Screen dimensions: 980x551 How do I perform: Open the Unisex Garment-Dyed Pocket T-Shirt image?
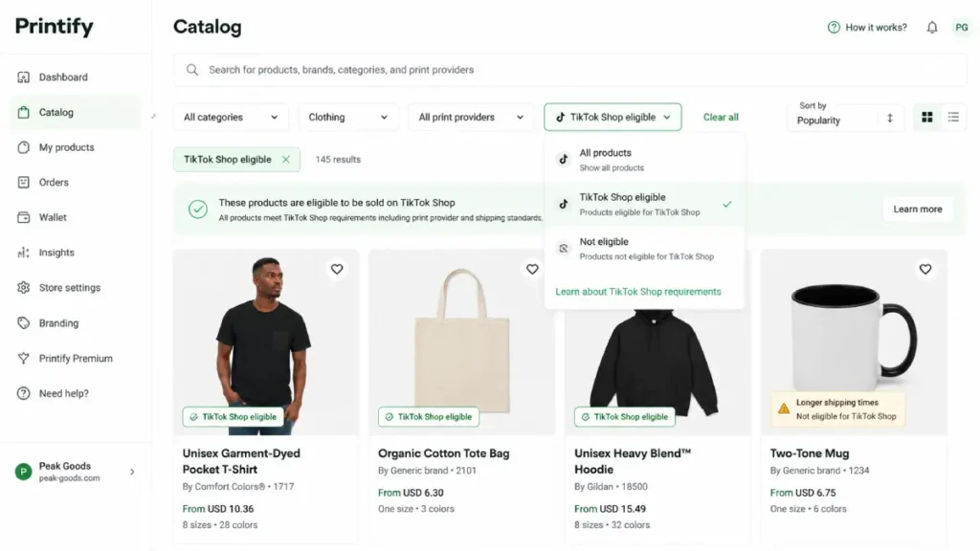[266, 342]
